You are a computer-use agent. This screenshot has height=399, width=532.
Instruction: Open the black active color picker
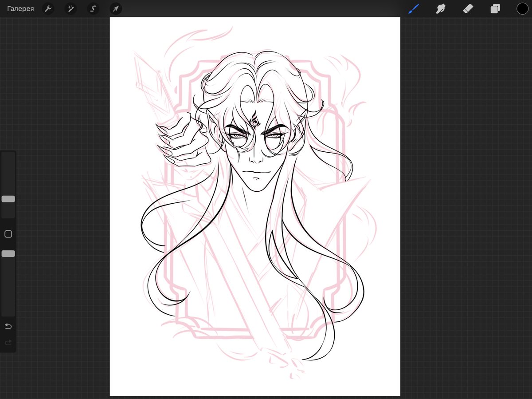pos(522,8)
